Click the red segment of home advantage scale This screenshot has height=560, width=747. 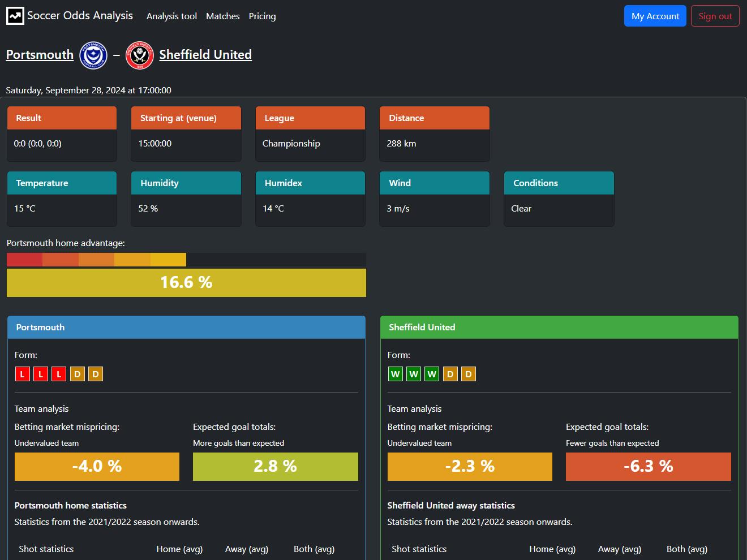(x=24, y=260)
